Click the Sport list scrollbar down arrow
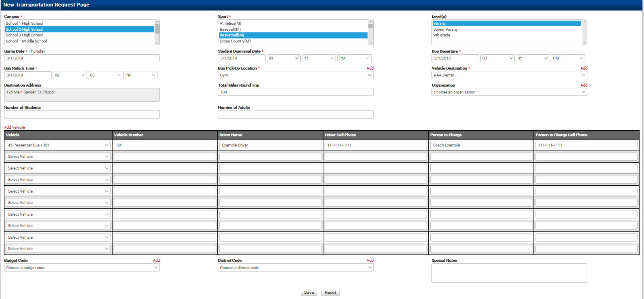This screenshot has width=644, height=299. [371, 42]
